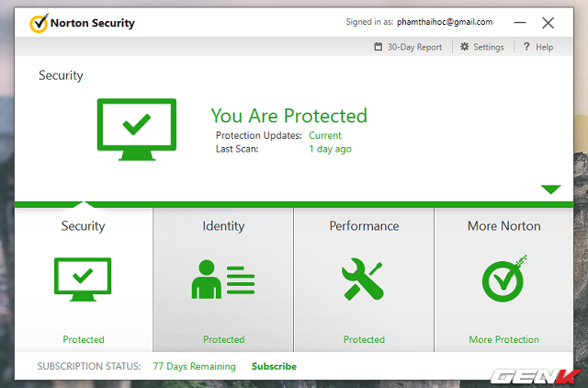Open the Security tab
Screen dimensions: 588x388
(x=83, y=226)
